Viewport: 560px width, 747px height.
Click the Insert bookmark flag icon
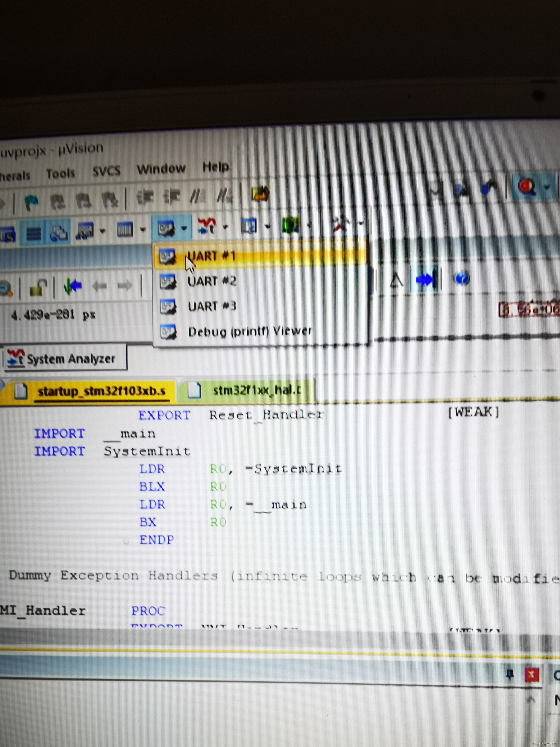pos(32,202)
